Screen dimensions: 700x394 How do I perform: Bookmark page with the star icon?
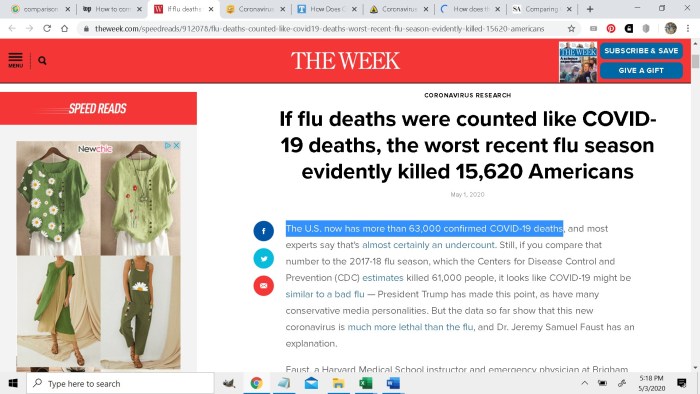(571, 29)
